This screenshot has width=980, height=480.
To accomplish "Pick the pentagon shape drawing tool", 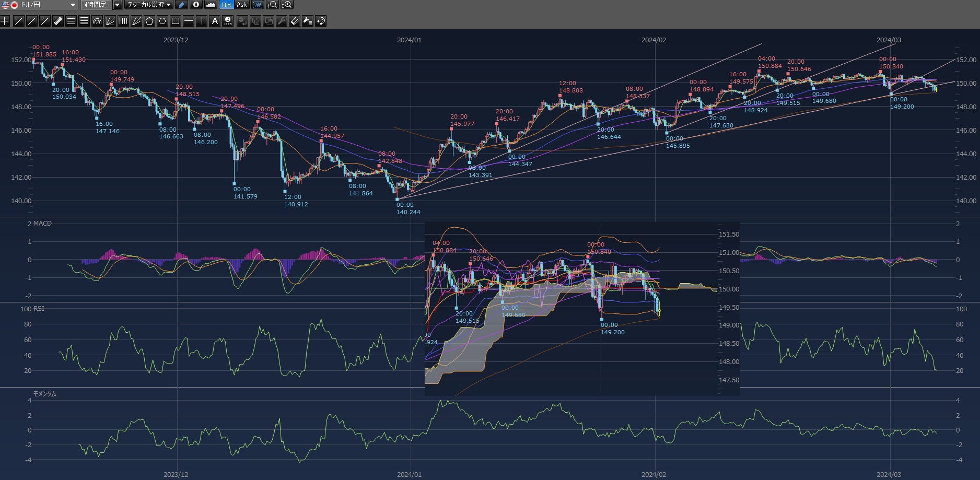I will [x=149, y=21].
